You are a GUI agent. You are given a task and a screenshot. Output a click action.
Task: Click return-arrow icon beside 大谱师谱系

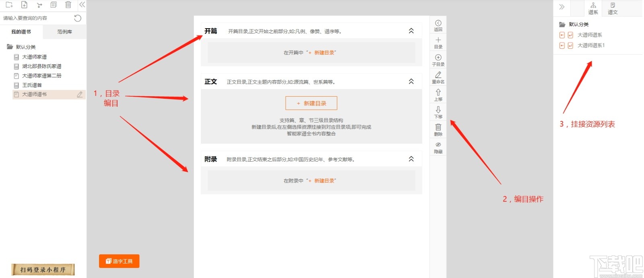pyautogui.click(x=570, y=35)
